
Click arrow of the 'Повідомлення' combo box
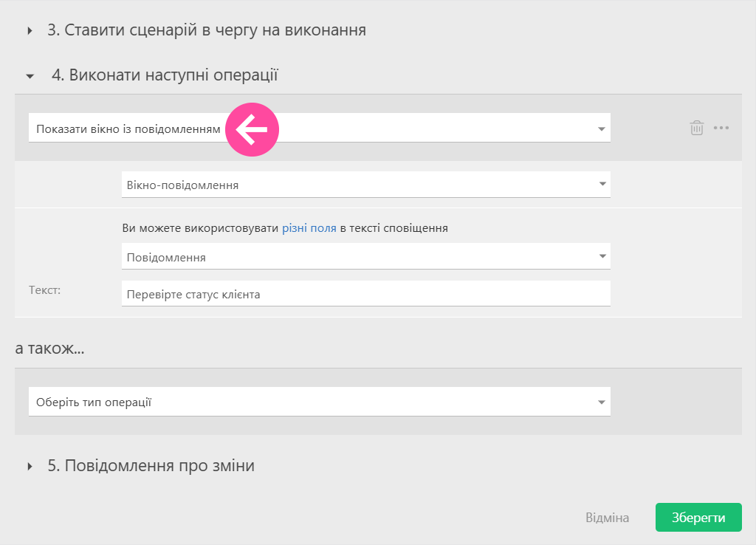(x=602, y=257)
